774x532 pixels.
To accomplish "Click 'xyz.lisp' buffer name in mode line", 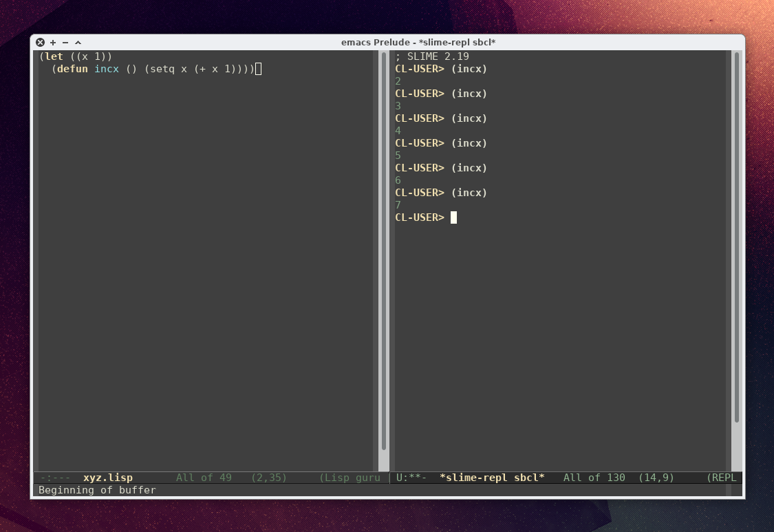I will [x=107, y=478].
